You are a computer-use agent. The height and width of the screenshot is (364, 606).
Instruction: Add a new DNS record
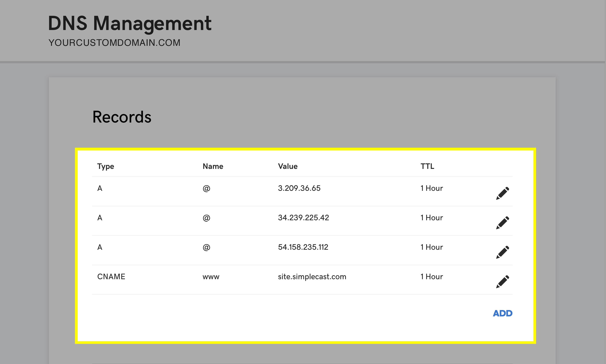click(x=502, y=313)
